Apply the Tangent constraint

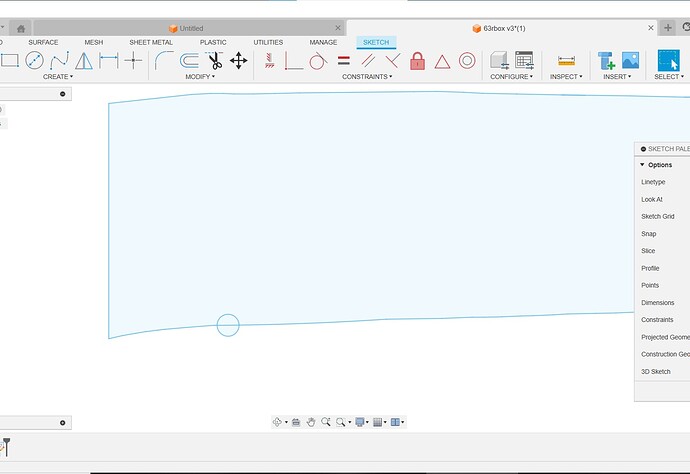point(318,61)
